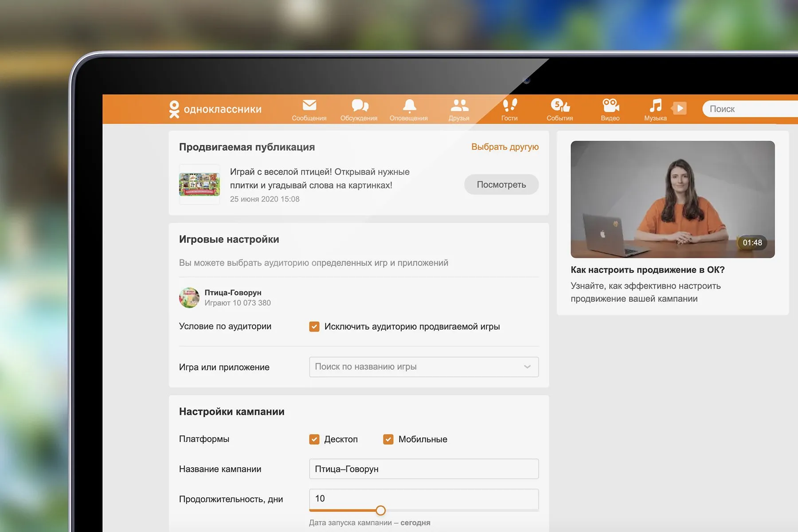Viewport: 798px width, 532px height.
Task: Toggle the Десктоп platform checkbox
Action: click(x=314, y=439)
